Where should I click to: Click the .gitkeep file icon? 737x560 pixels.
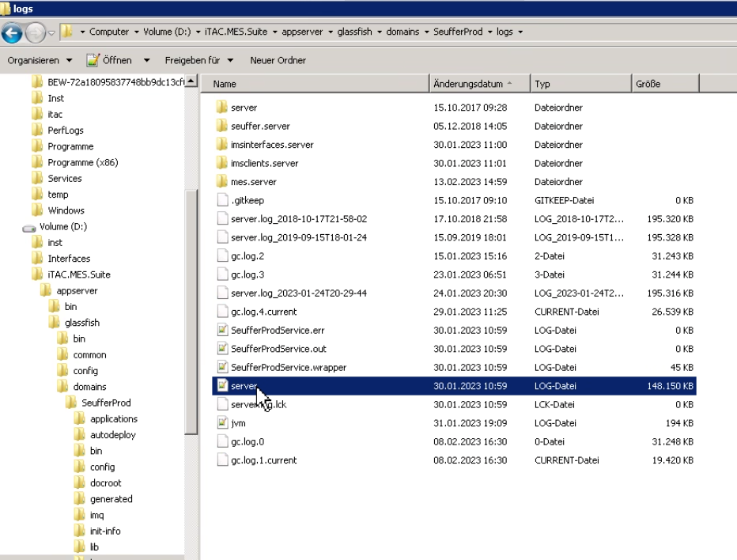tap(222, 200)
